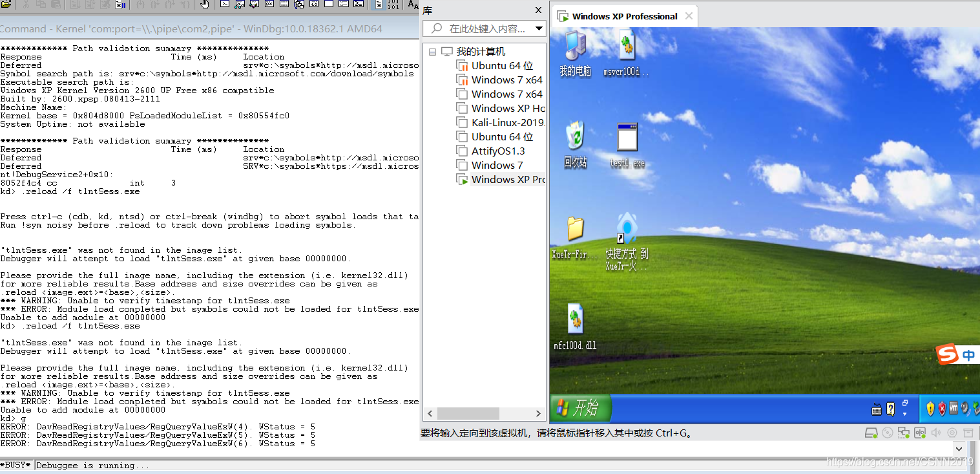Open the Watch window toolbar icon
980x474 pixels.
coord(240,5)
